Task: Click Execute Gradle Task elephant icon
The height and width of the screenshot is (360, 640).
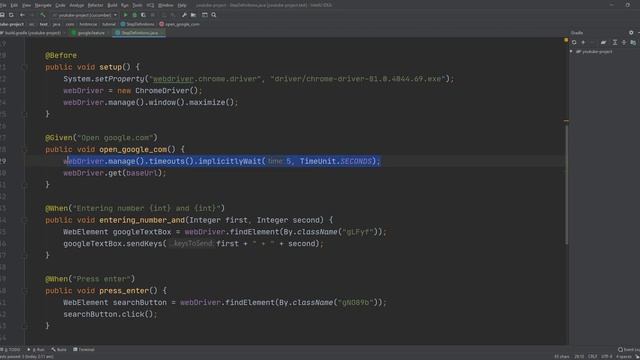Action: [x=603, y=42]
